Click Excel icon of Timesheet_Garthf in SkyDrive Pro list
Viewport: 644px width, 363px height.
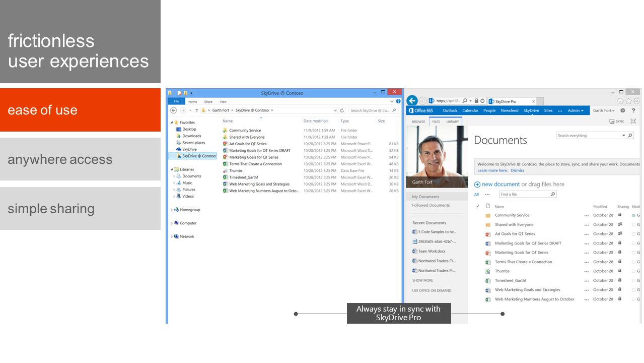488,281
